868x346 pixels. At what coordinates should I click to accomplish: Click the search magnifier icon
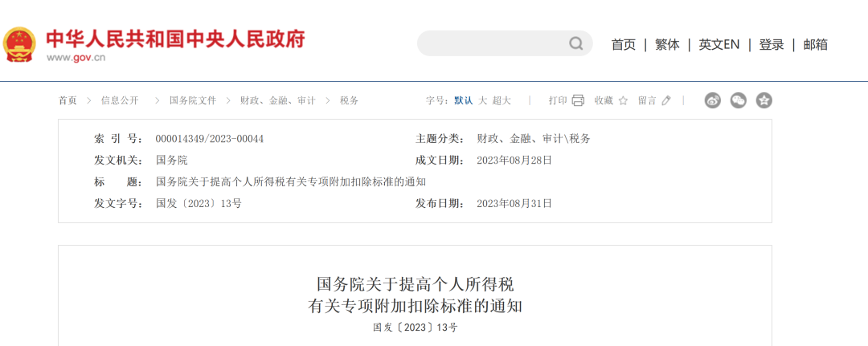tap(576, 43)
